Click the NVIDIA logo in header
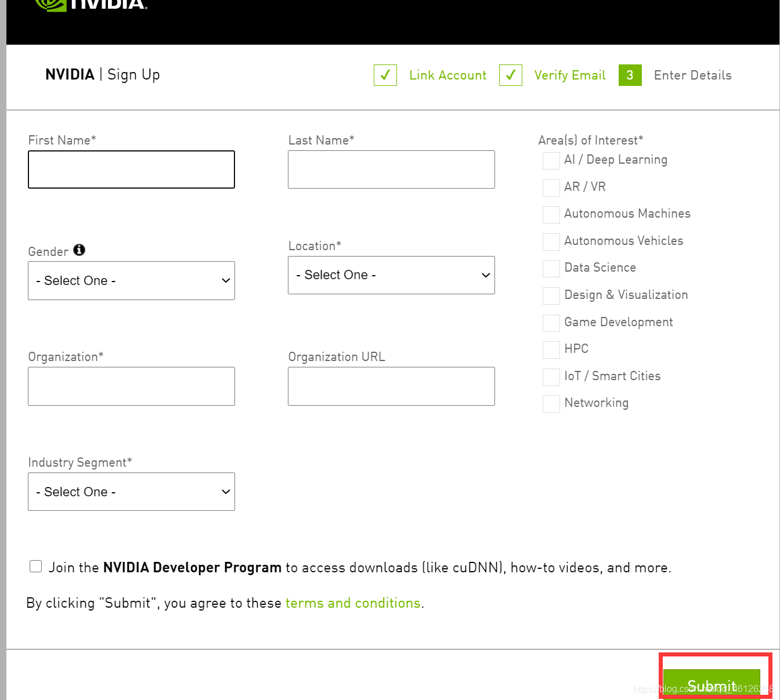Image resolution: width=780 pixels, height=700 pixels. click(91, 5)
